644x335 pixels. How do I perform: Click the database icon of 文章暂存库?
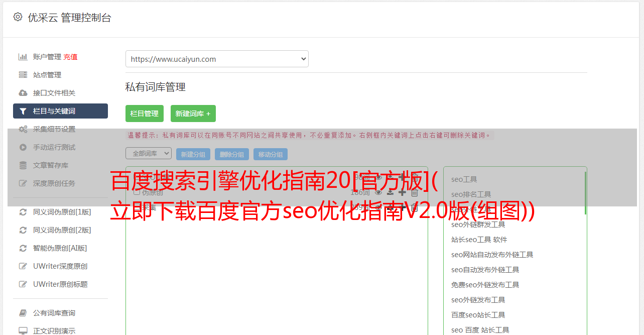23,165
